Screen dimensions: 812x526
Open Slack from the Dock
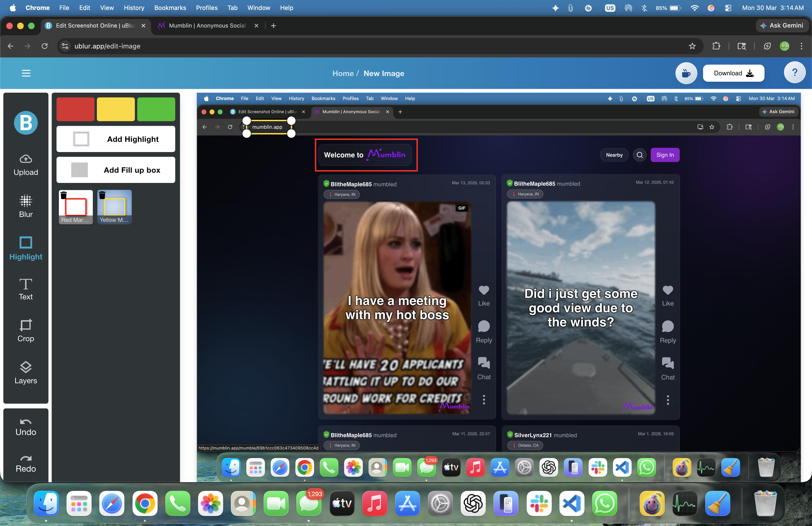[538, 503]
